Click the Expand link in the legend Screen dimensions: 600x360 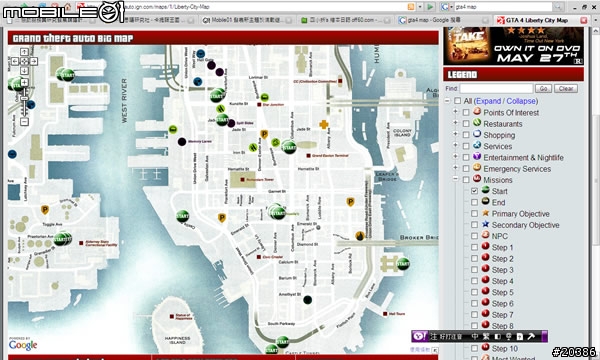point(489,101)
